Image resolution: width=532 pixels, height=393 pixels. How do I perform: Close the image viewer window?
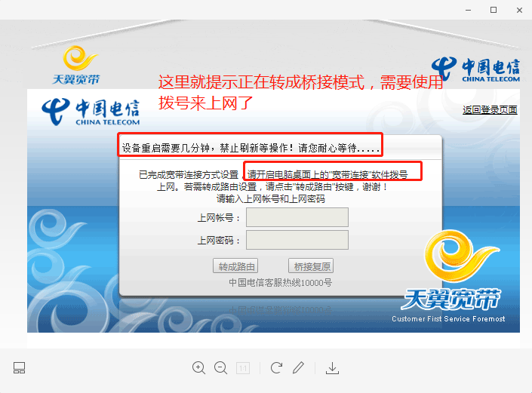(519, 10)
